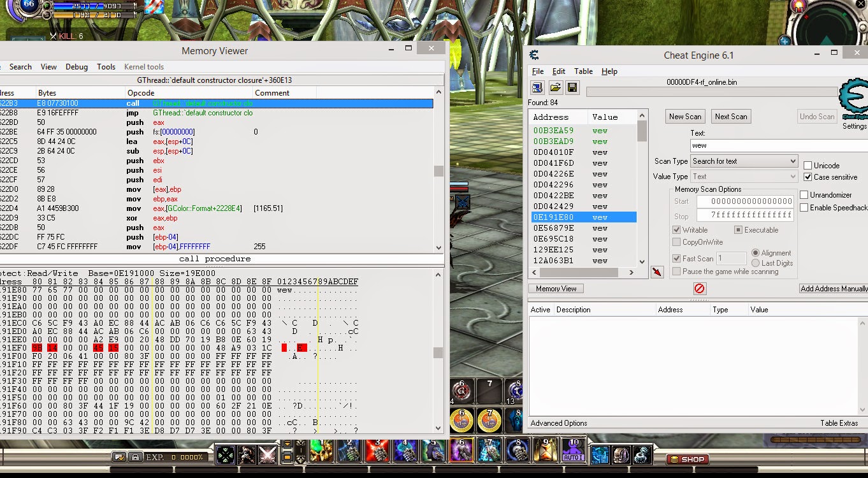Viewport: 868px width, 478px height.
Task: Toggle the Fast Scan checkbox
Action: (x=677, y=259)
